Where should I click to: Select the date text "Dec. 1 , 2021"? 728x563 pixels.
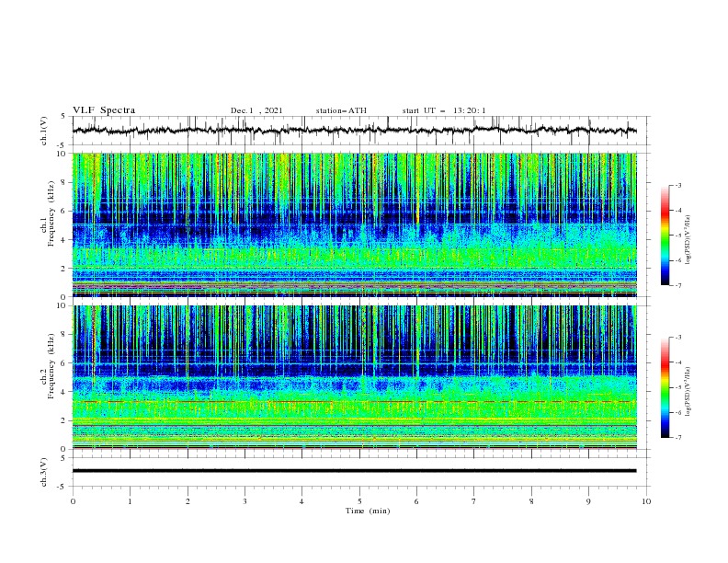[256, 110]
